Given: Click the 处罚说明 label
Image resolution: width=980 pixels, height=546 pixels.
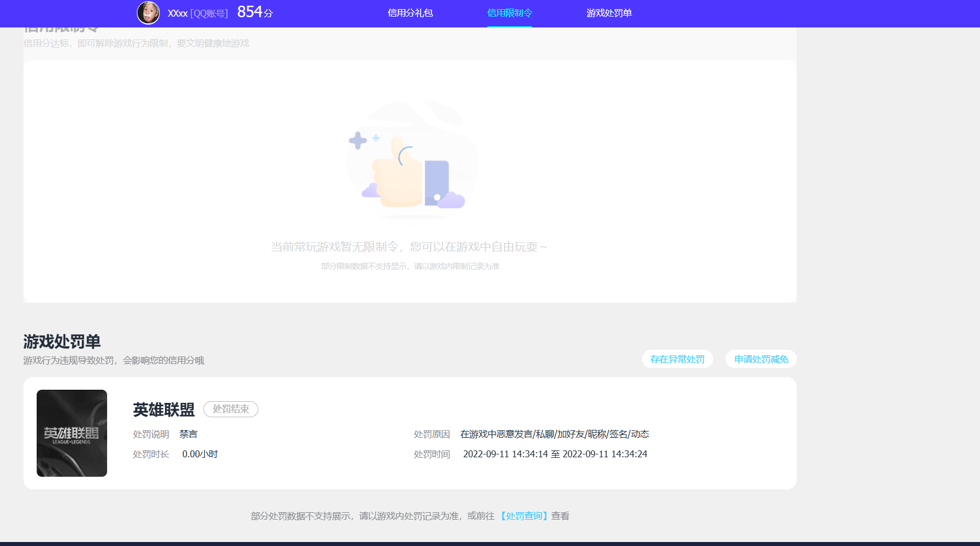Looking at the screenshot, I should click(151, 434).
